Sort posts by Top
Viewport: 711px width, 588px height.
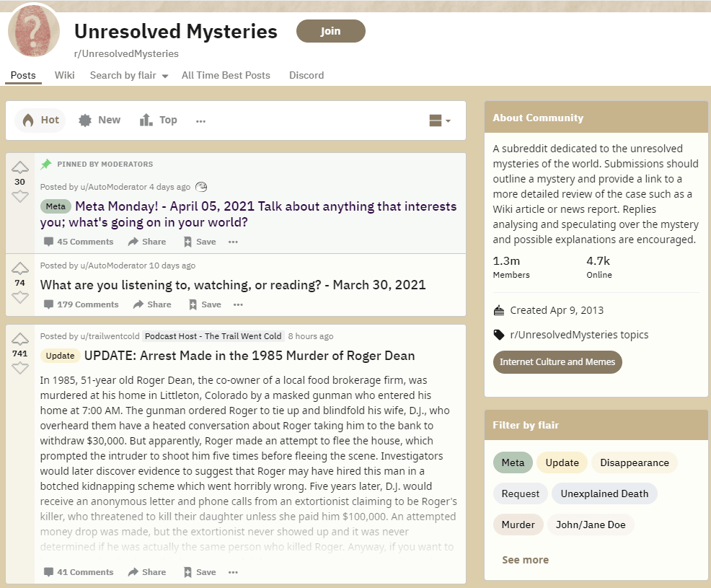point(158,120)
